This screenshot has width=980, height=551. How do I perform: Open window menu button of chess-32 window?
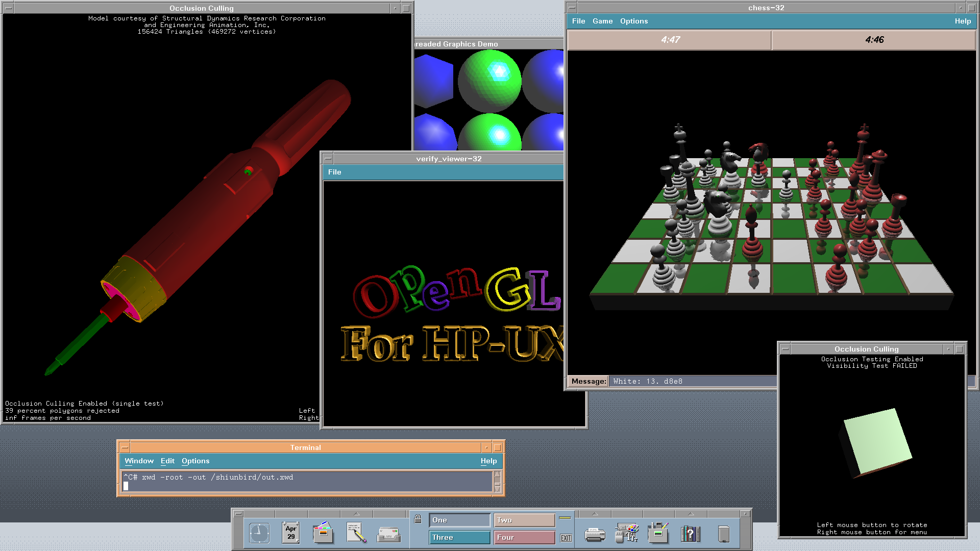click(x=572, y=8)
